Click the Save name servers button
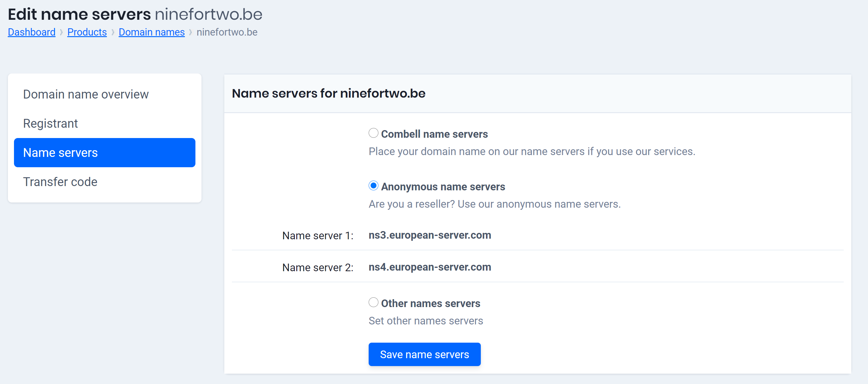The image size is (868, 384). tap(424, 354)
